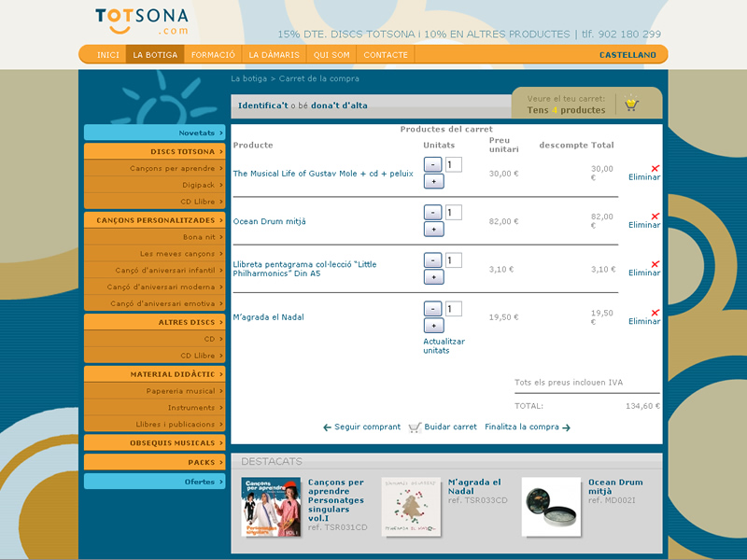Image resolution: width=747 pixels, height=560 pixels.
Task: Click right arrow beside Finalitza la compra
Action: tap(566, 427)
